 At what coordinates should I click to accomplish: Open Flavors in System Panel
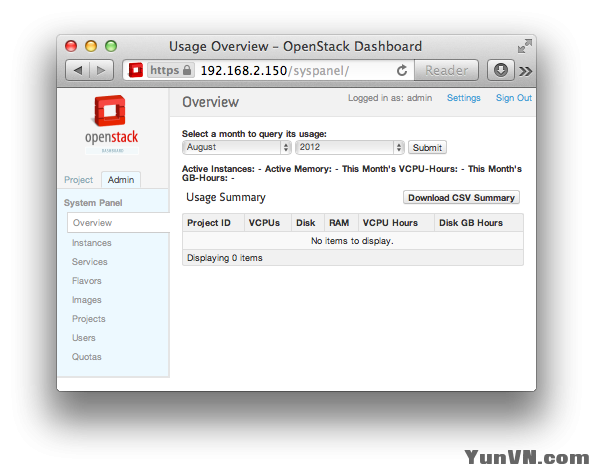87,281
